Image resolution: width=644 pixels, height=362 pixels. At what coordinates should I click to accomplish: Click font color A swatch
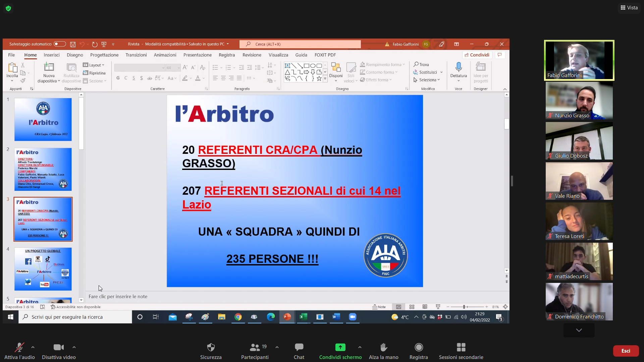tap(198, 78)
